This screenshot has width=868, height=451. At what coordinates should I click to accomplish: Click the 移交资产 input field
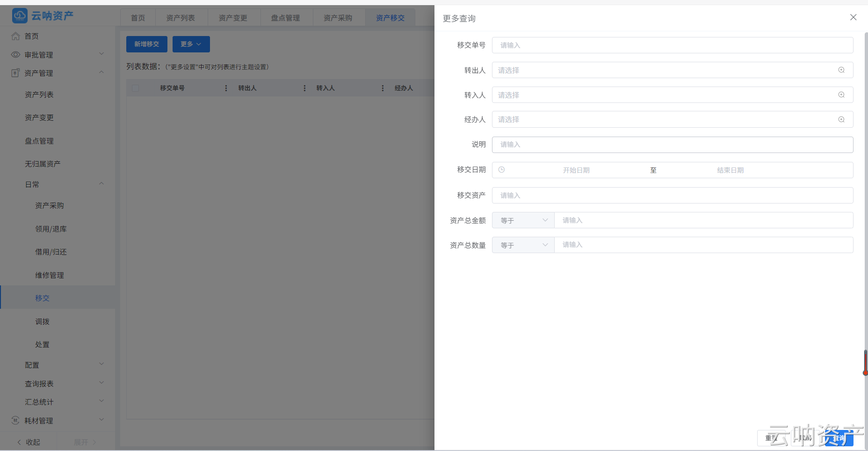point(673,196)
